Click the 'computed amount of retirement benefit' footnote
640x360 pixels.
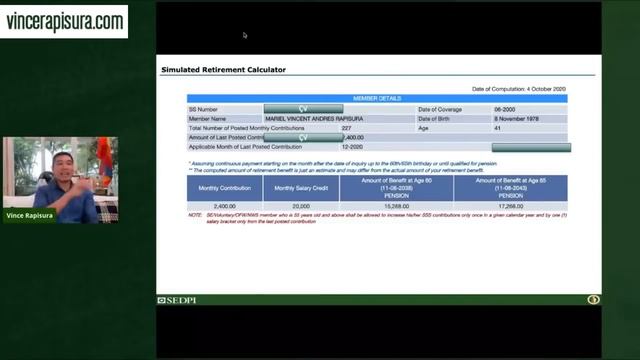tap(336, 170)
